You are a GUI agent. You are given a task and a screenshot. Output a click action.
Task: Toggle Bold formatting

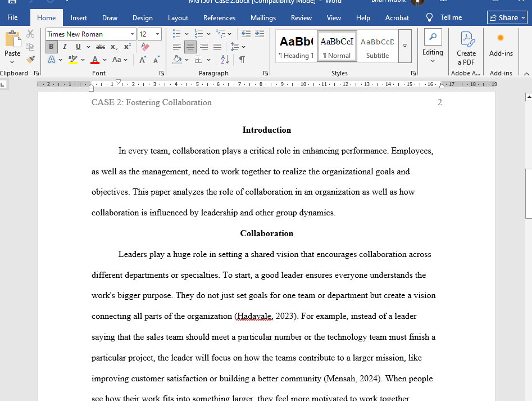pyautogui.click(x=51, y=47)
